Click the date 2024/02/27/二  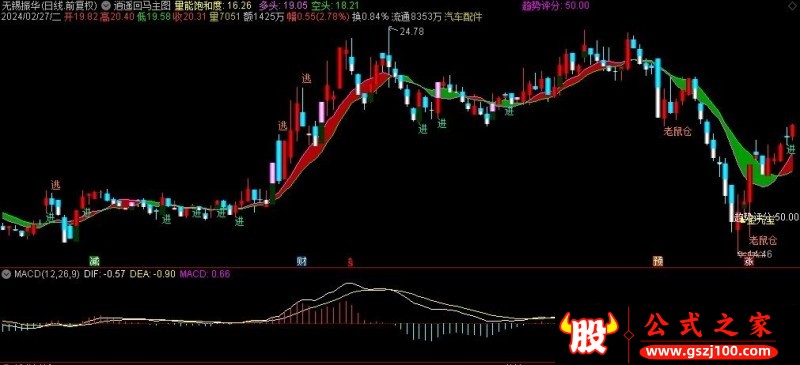(32, 17)
